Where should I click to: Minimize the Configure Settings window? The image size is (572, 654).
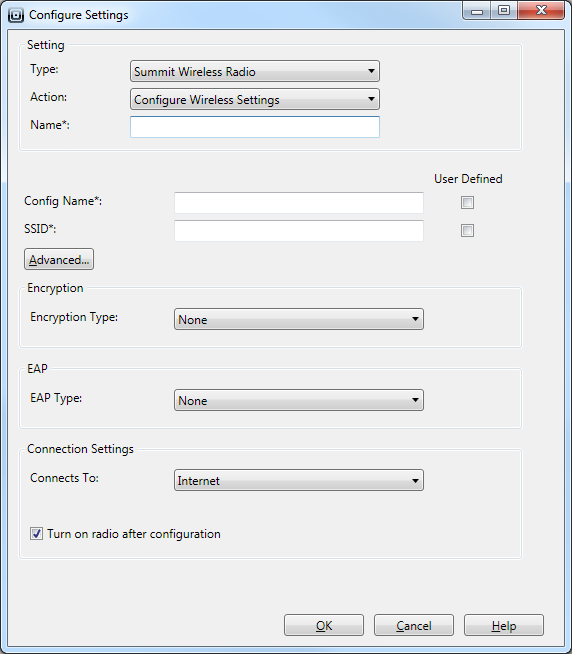[477, 10]
